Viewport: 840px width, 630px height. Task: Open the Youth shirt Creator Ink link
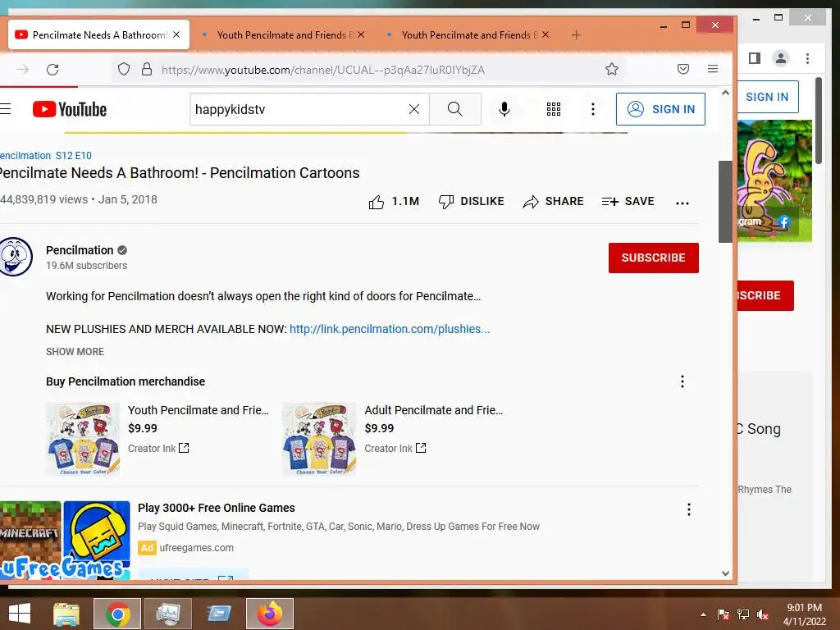[158, 449]
